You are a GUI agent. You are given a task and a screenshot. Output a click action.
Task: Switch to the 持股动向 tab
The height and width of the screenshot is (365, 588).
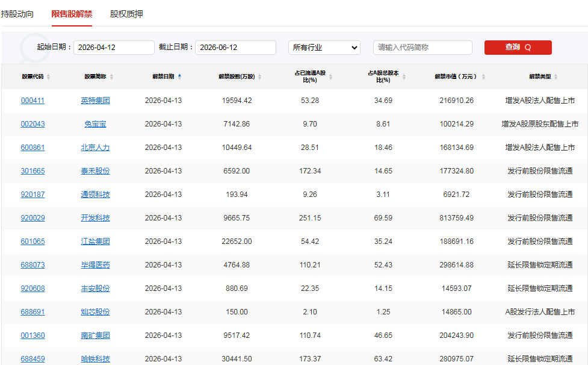[17, 14]
